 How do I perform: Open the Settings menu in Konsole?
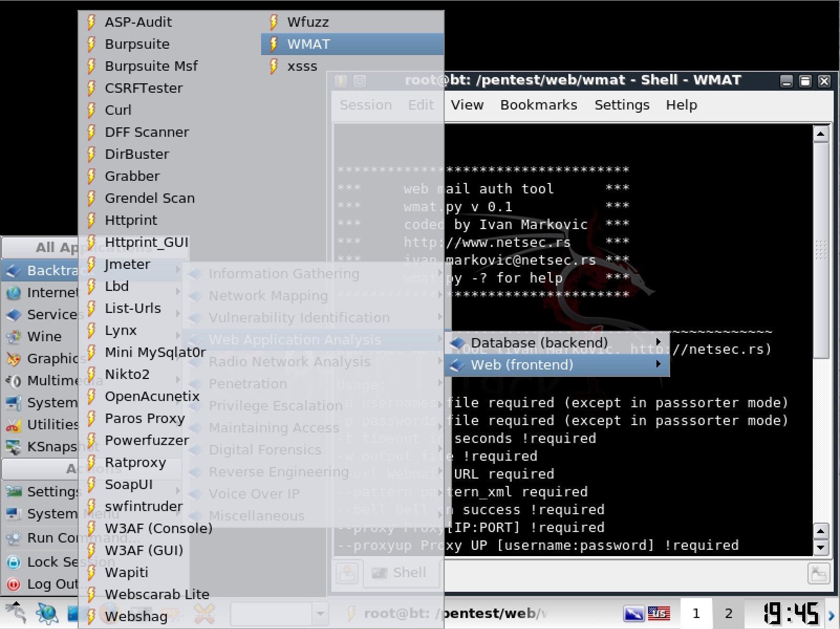[622, 105]
